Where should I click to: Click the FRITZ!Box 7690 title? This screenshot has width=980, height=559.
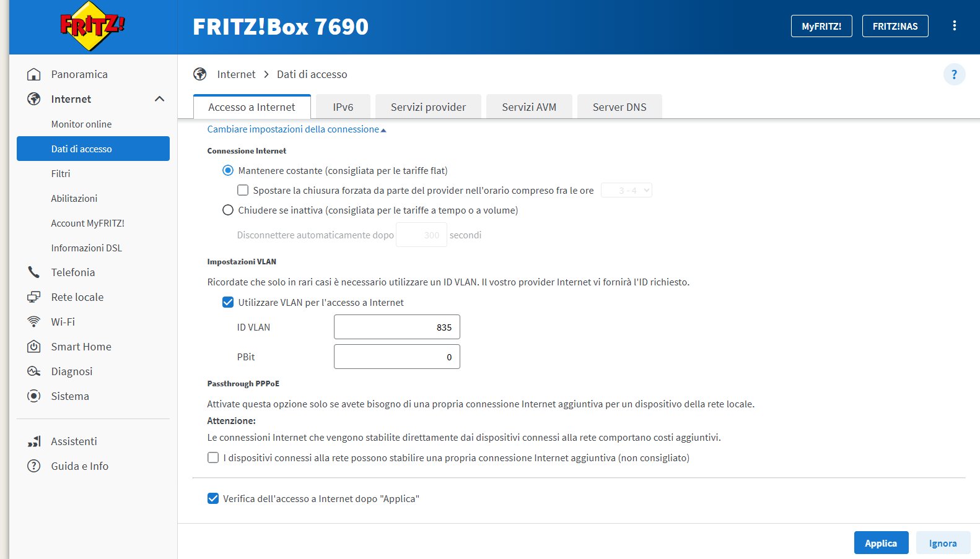click(281, 27)
